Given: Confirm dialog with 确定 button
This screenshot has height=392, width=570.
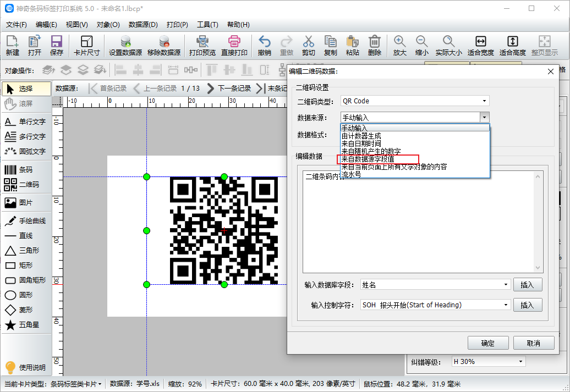Looking at the screenshot, I should [488, 343].
